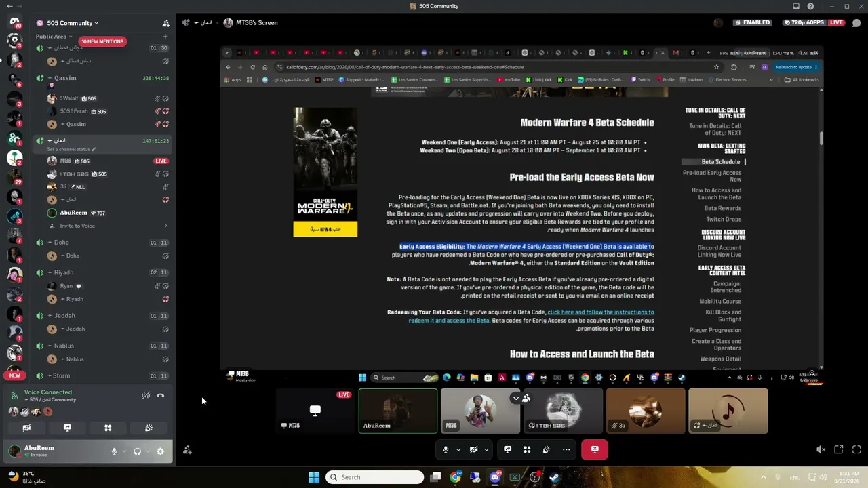The height and width of the screenshot is (488, 868).
Task: Expand headphone output options arrow in user panel
Action: pyautogui.click(x=147, y=451)
